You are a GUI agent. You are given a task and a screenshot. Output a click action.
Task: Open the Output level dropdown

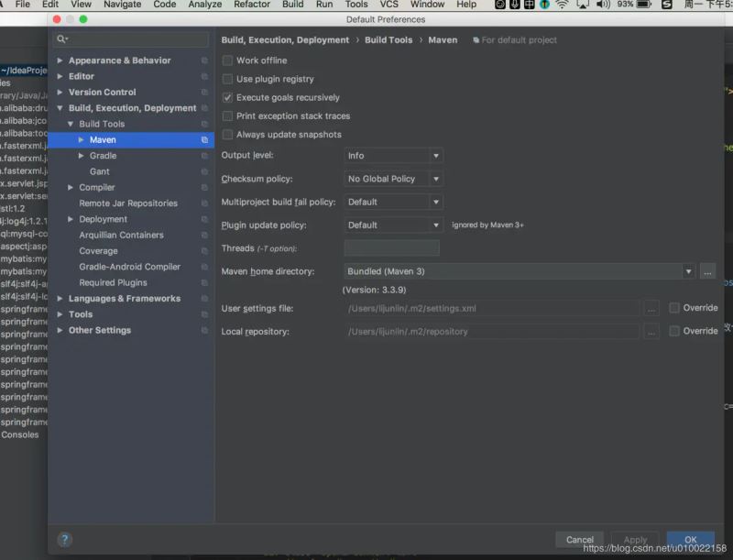point(393,156)
